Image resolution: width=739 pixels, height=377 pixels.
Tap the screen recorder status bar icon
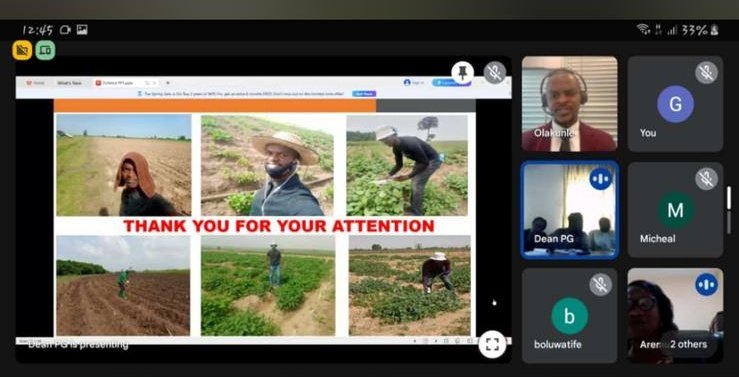point(65,30)
